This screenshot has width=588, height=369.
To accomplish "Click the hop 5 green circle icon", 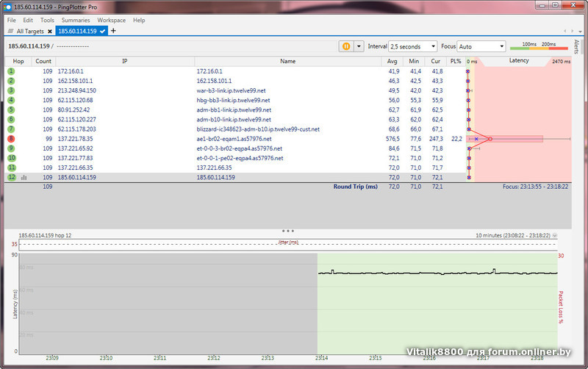I will (11, 110).
